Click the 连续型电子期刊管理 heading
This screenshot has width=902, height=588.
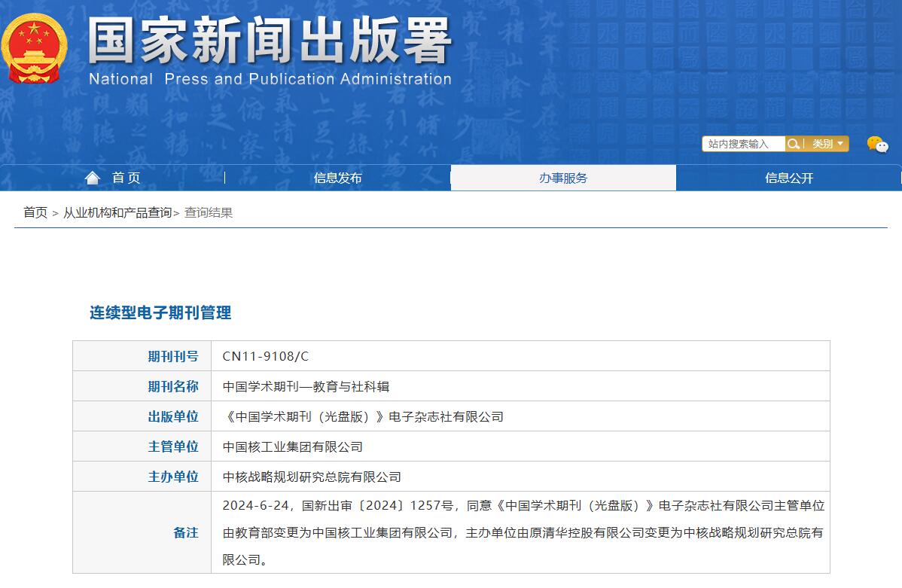[163, 312]
